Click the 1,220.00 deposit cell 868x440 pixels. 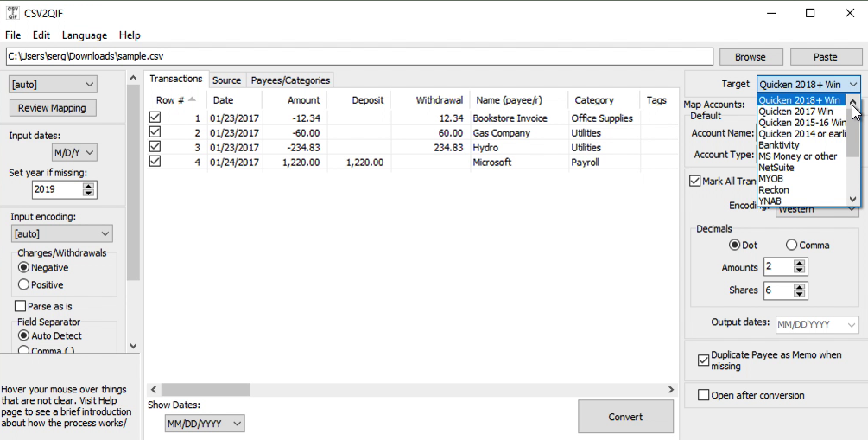(x=364, y=163)
